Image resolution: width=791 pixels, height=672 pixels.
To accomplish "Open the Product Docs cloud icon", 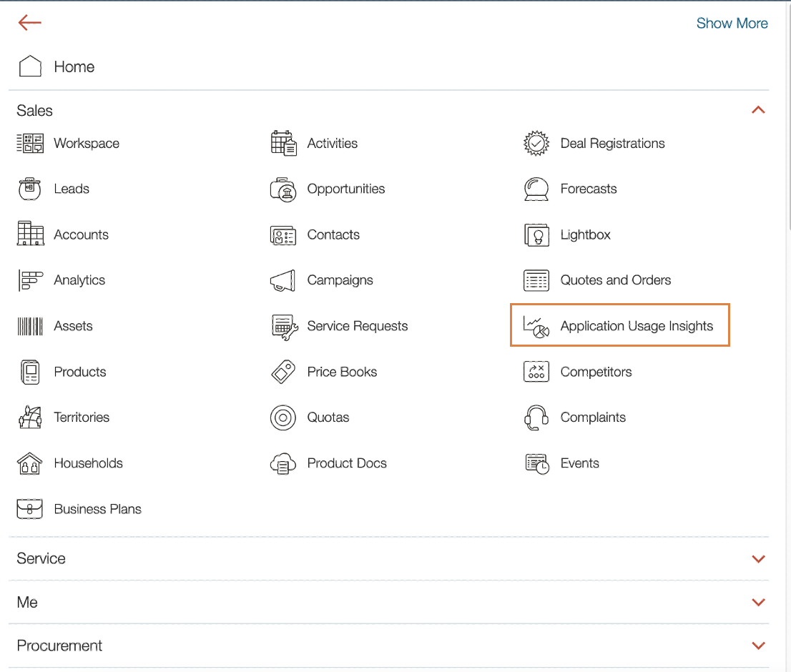I will (x=283, y=463).
